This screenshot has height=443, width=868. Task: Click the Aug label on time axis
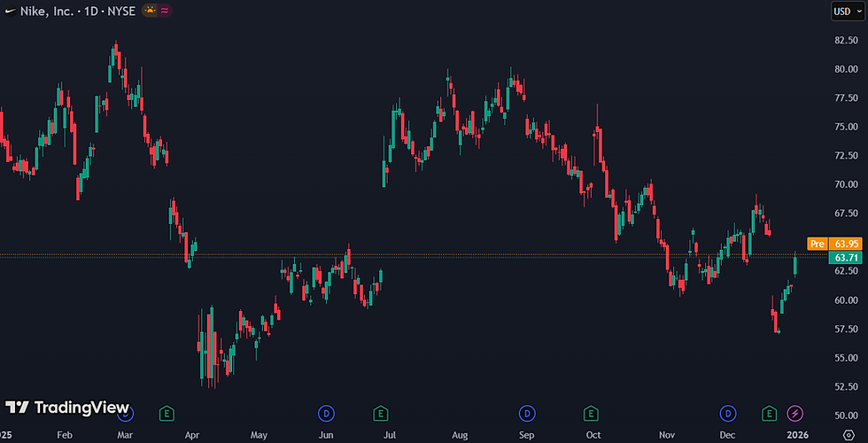460,435
